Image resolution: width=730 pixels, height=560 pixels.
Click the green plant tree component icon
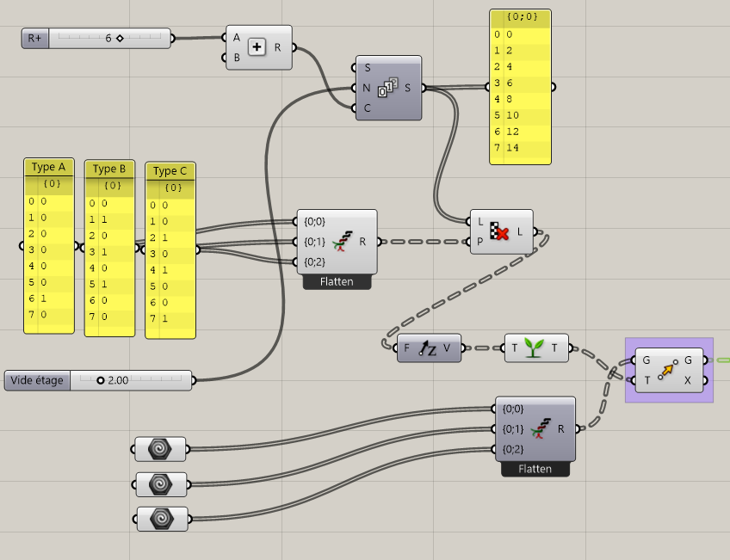point(535,349)
